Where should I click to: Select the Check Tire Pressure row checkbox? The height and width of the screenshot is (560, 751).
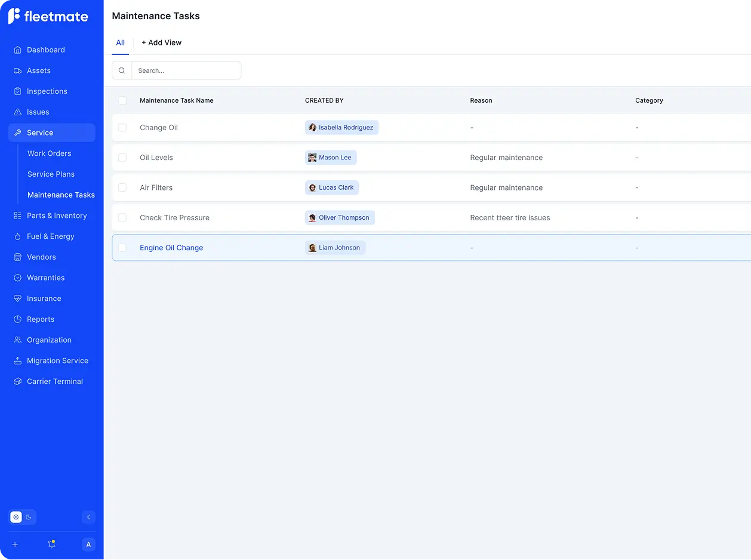tap(122, 218)
